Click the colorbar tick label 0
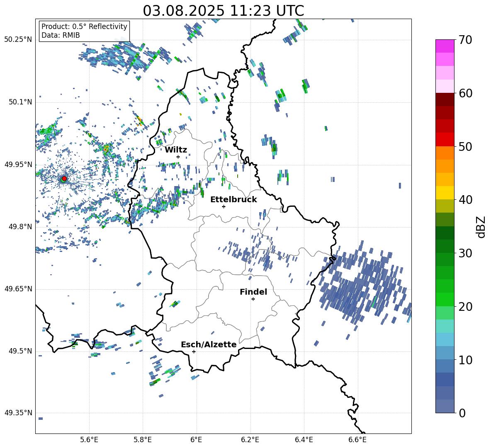This screenshot has width=491, height=448. (462, 413)
